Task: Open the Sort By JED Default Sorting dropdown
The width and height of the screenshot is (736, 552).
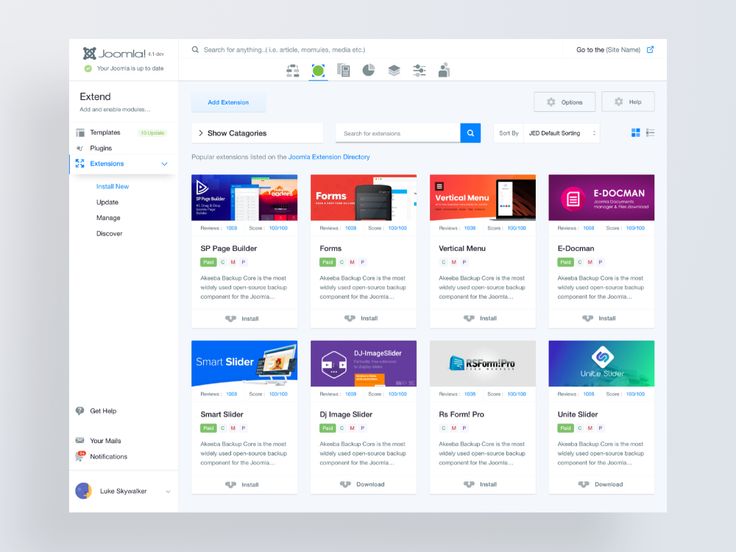Action: tap(561, 133)
